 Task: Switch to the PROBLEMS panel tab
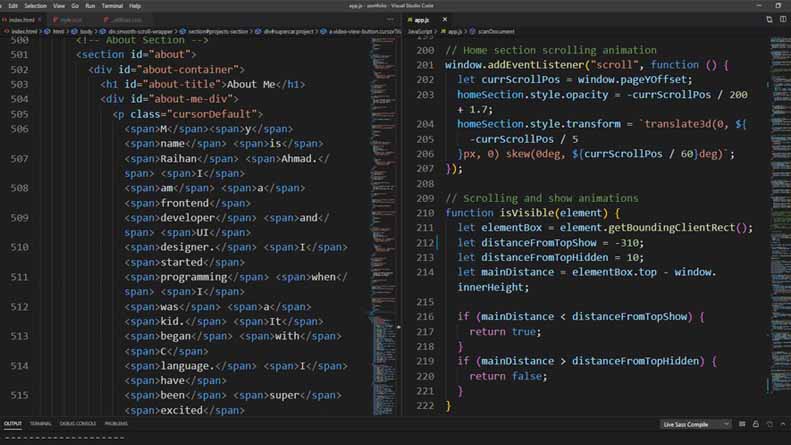(116, 424)
